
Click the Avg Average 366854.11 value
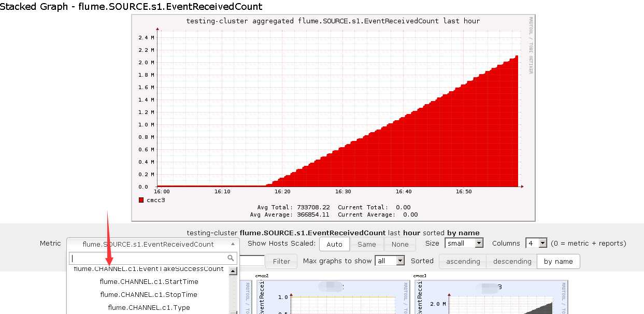(313, 215)
